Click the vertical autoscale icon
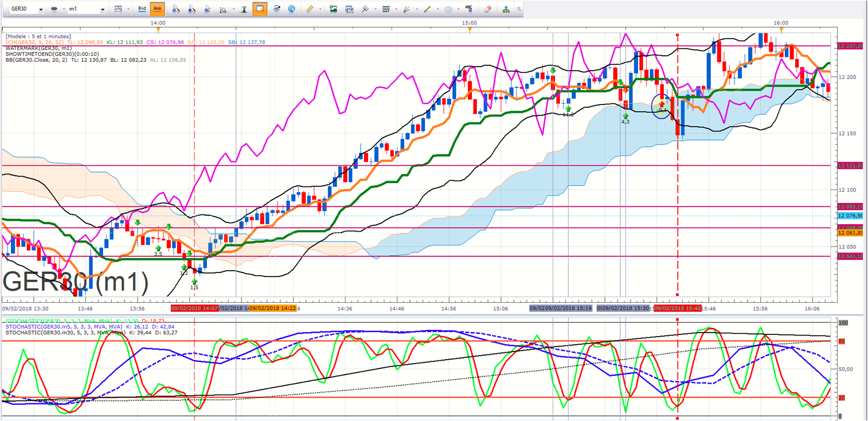 click(x=244, y=10)
